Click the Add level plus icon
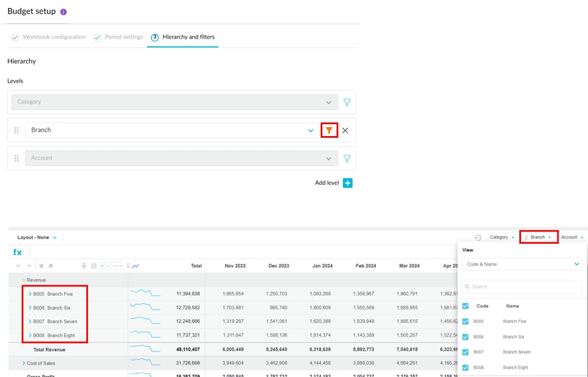The image size is (588, 377). coord(347,183)
